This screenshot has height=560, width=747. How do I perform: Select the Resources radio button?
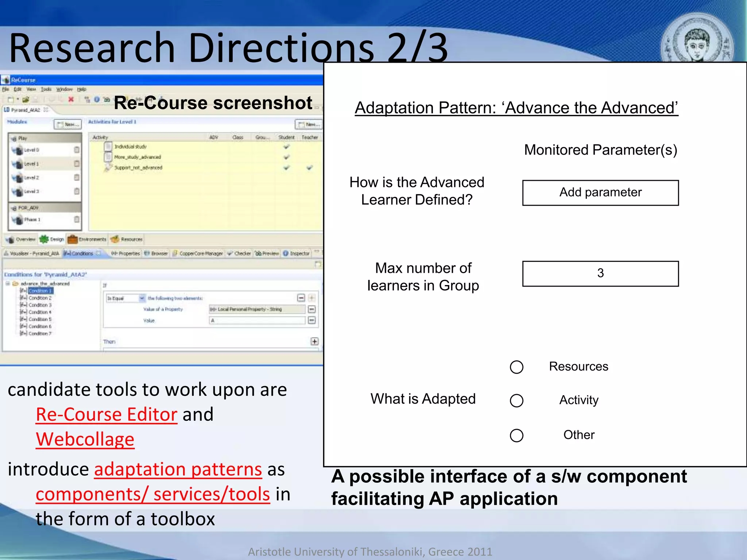pos(516,367)
